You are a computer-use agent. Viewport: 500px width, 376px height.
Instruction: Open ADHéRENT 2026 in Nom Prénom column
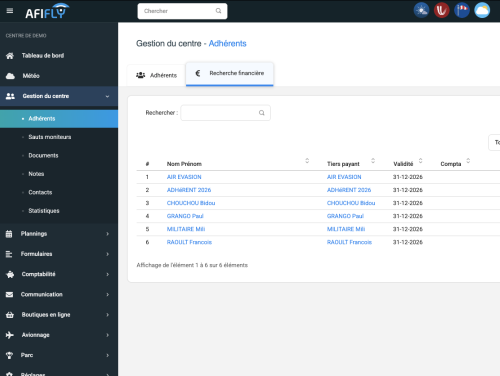(x=189, y=190)
